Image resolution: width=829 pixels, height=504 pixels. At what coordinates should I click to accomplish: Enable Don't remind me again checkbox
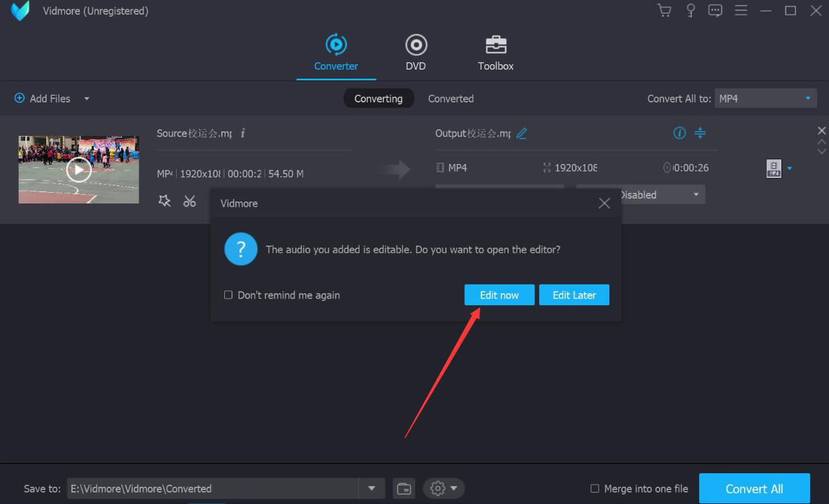point(228,295)
